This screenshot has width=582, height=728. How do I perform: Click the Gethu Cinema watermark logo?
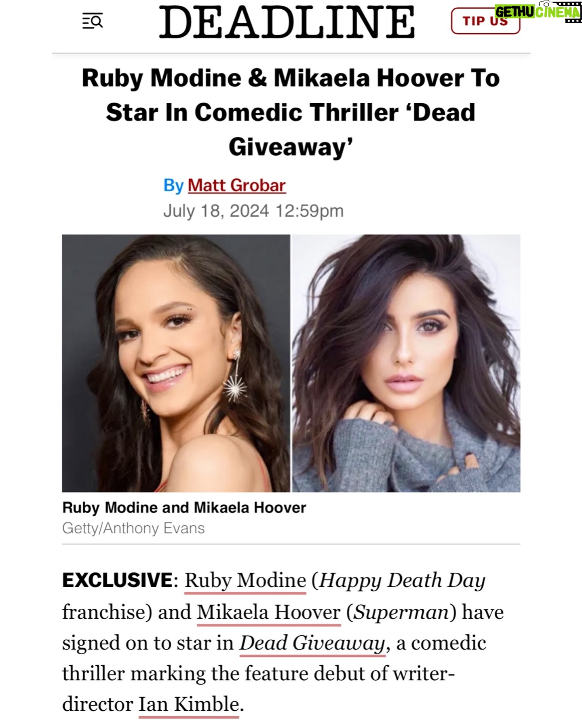pos(538,12)
